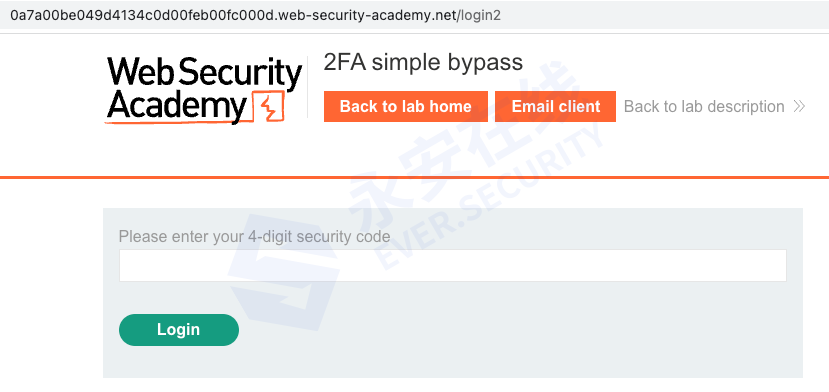Click the 2FA simple bypass title
829x392 pixels.
click(x=423, y=62)
